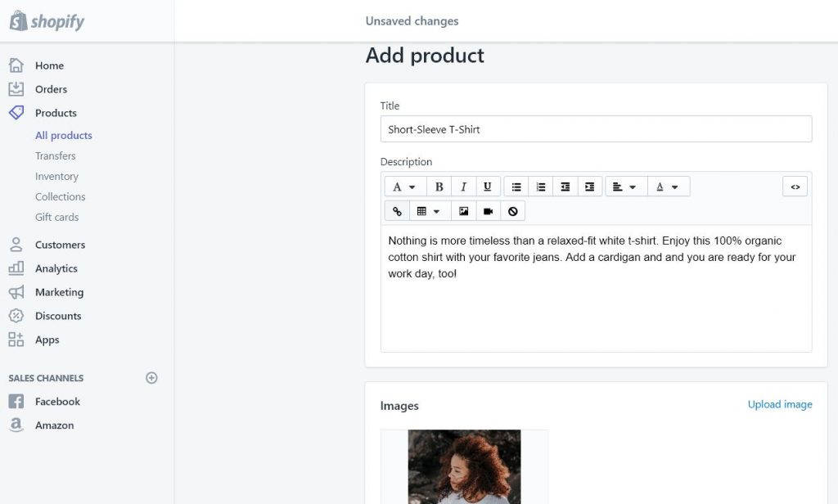Insert a video into description
The width and height of the screenshot is (838, 504).
(x=488, y=211)
